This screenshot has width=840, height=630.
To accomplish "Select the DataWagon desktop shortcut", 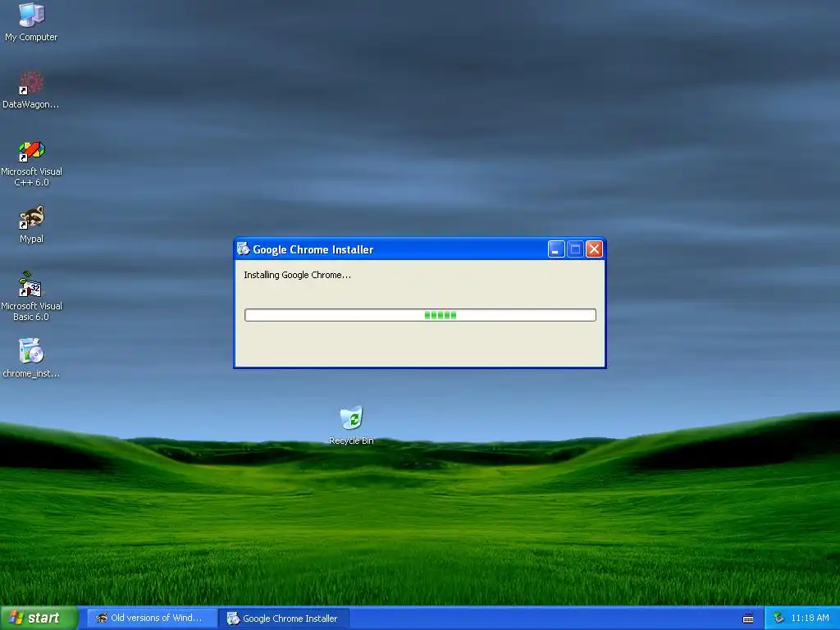I will click(x=31, y=90).
